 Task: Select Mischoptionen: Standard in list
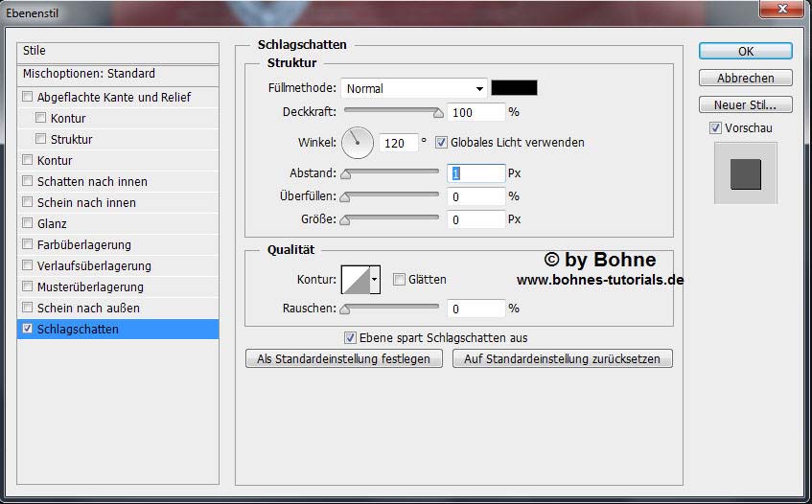[x=89, y=74]
